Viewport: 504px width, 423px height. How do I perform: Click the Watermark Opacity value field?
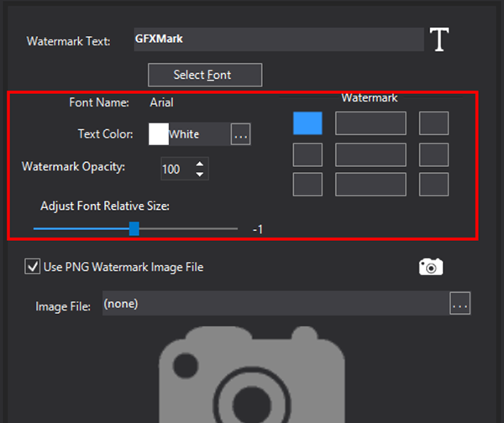coord(177,169)
